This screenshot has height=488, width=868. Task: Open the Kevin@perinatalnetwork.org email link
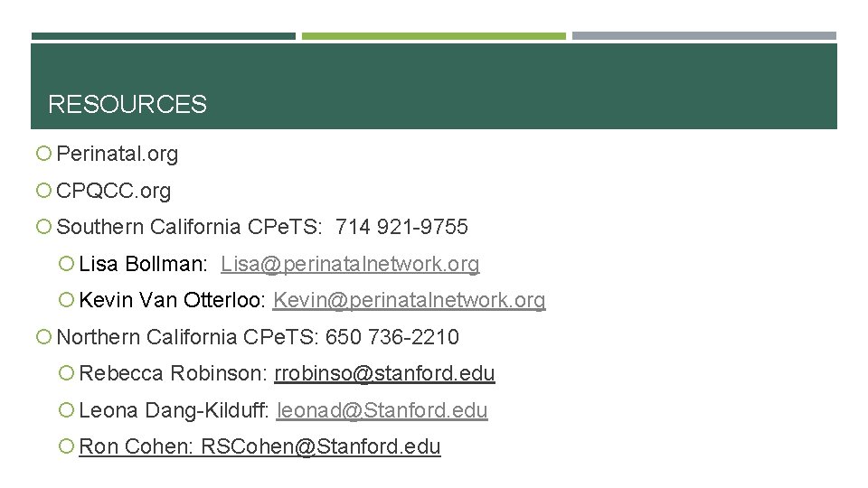coord(410,300)
